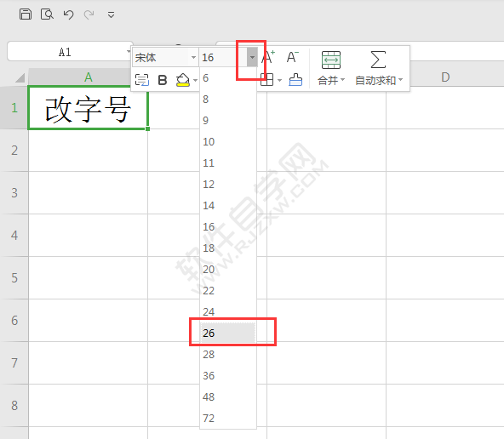Click font size field showing 16
Image resolution: width=504 pixels, height=439 pixels.
tap(223, 58)
